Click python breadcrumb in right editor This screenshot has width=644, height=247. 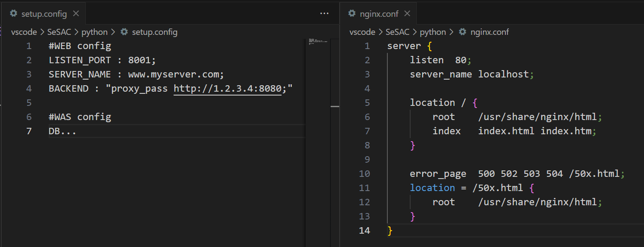click(433, 32)
